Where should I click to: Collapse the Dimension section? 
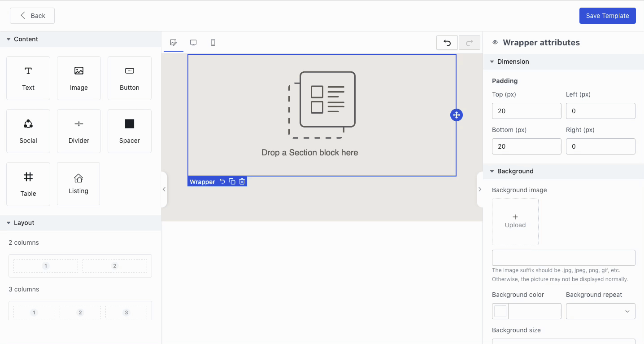click(492, 62)
